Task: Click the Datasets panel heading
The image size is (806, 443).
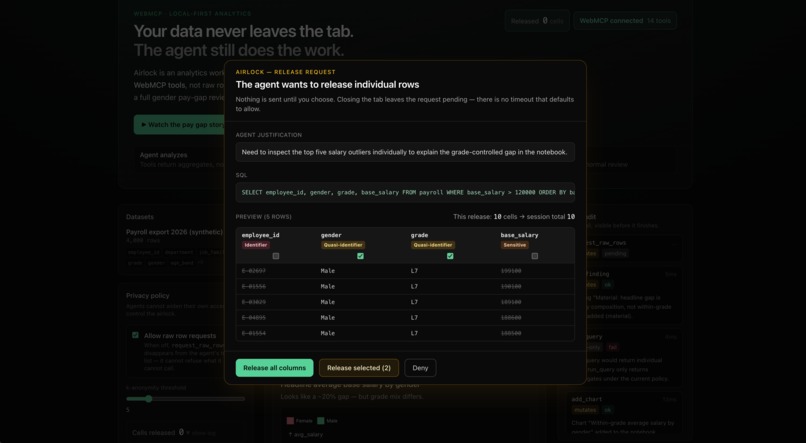Action: coord(140,217)
